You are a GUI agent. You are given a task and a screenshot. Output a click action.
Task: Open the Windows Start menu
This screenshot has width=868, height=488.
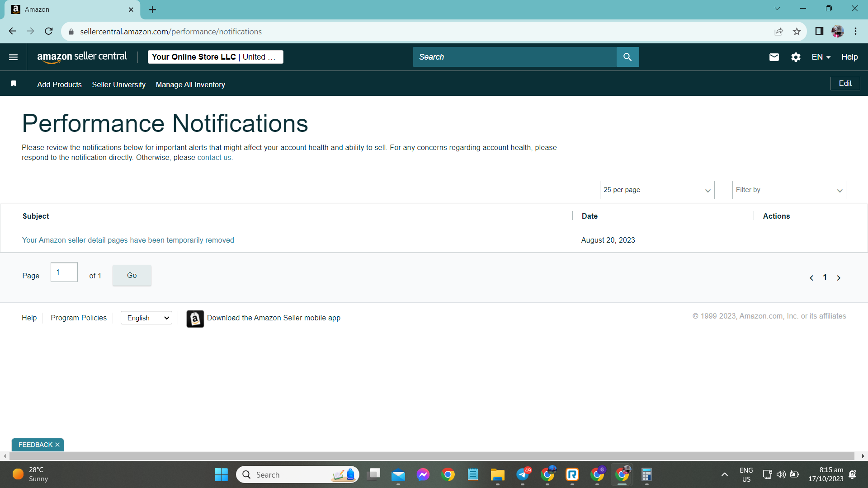coord(221,474)
